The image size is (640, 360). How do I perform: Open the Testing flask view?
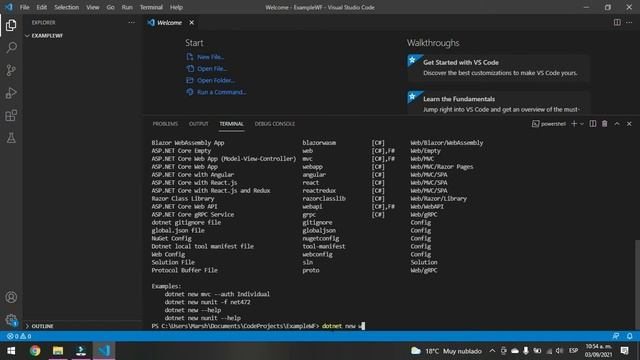[x=11, y=138]
